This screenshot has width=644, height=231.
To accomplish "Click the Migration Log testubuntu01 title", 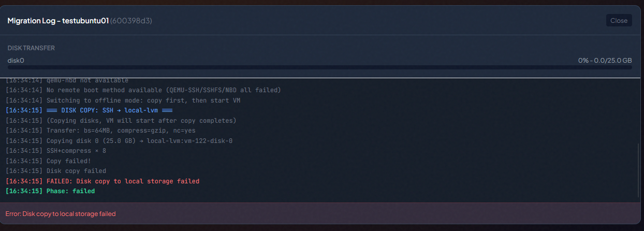I will click(x=58, y=21).
